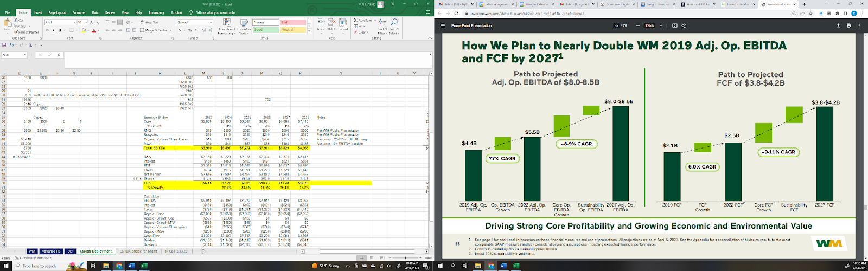The width and height of the screenshot is (868, 271).
Task: Click the PDF viewer hamburger menu icon
Action: coord(443,25)
